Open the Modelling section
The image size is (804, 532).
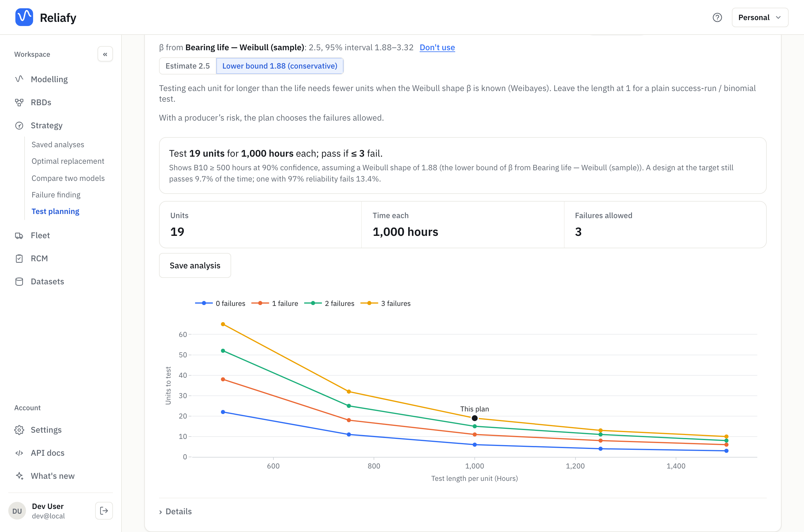[49, 79]
